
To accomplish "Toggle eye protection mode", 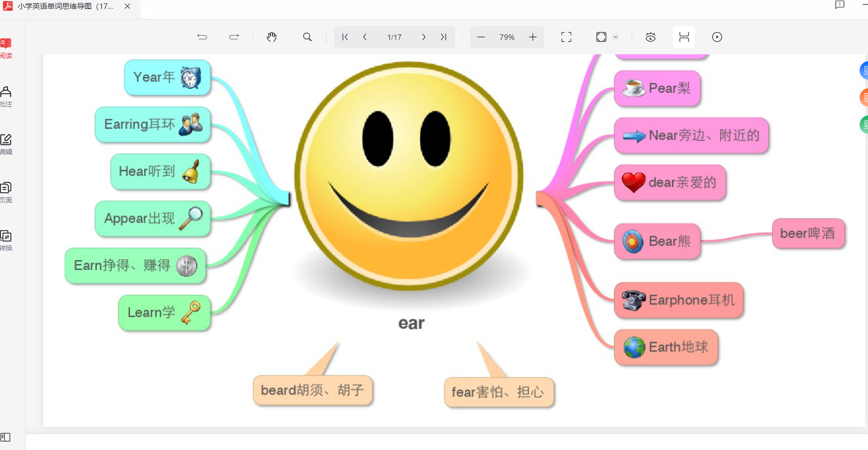I will pyautogui.click(x=651, y=37).
